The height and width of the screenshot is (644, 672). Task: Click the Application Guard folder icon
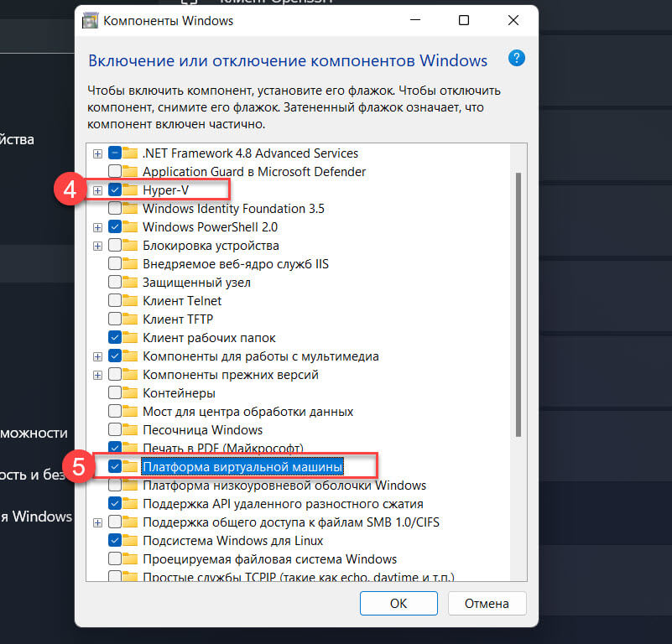click(x=130, y=171)
